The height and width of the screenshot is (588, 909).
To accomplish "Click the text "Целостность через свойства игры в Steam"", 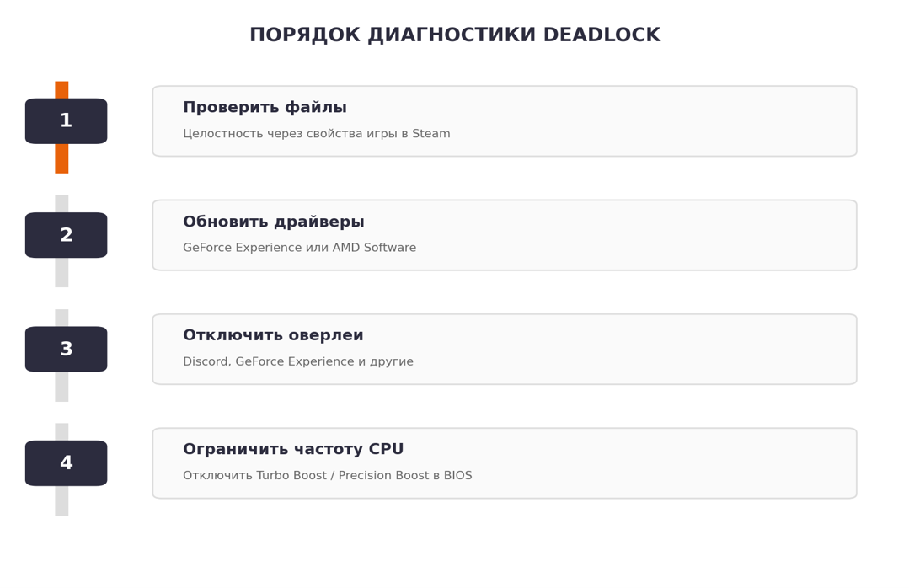I will click(x=317, y=133).
